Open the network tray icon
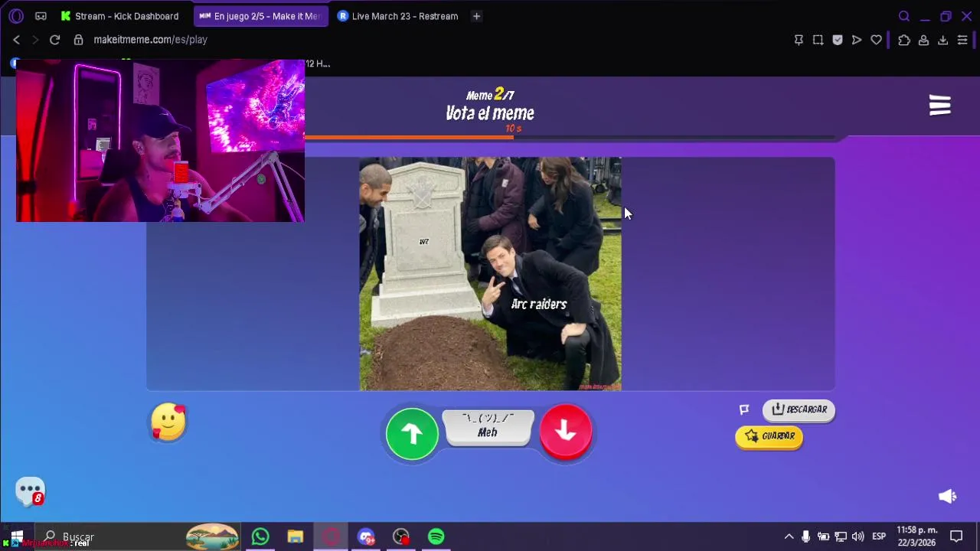Image resolution: width=980 pixels, height=551 pixels. [x=841, y=536]
